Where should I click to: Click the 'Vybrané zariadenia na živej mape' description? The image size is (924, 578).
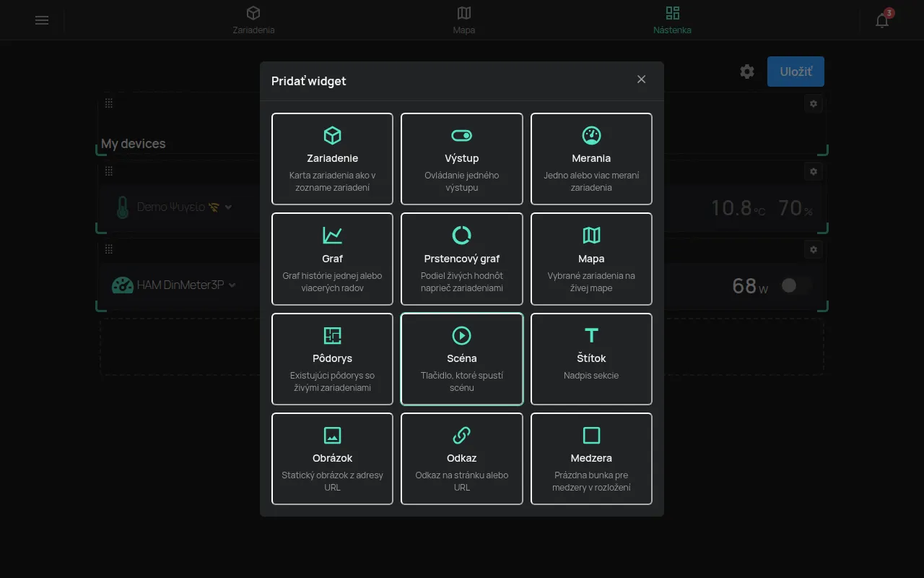[591, 282]
